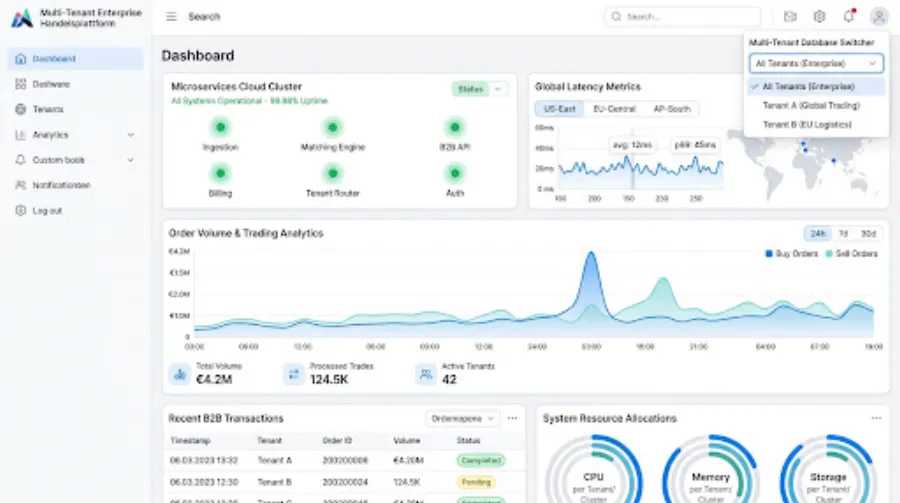900x503 pixels.
Task: Click the Notificationoen people icon
Action: (21, 185)
